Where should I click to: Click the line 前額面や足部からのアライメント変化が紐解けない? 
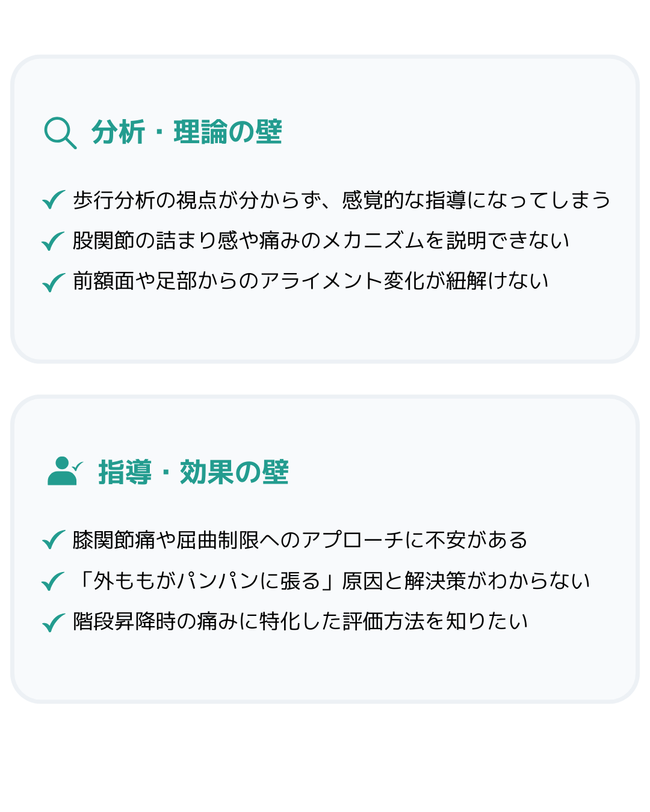(311, 281)
